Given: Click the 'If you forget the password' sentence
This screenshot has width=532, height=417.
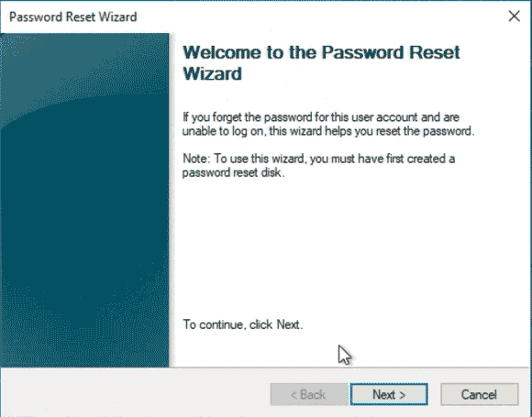Looking at the screenshot, I should [321, 117].
